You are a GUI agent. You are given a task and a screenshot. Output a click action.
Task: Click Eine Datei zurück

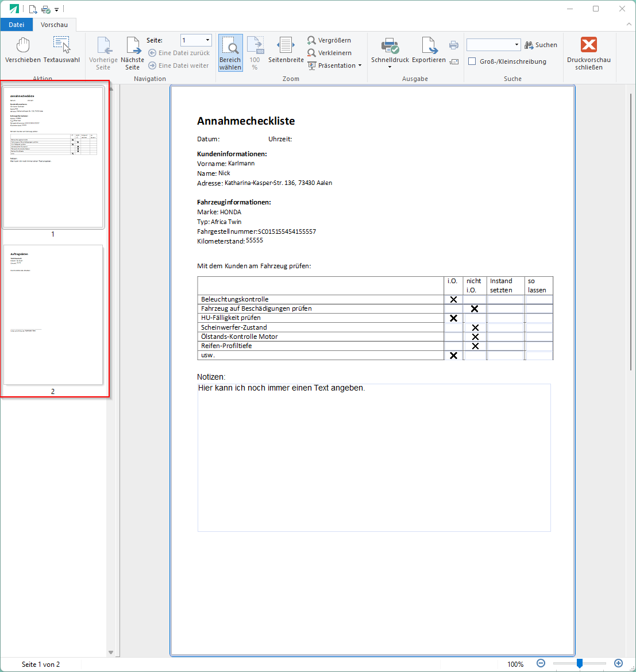(179, 53)
